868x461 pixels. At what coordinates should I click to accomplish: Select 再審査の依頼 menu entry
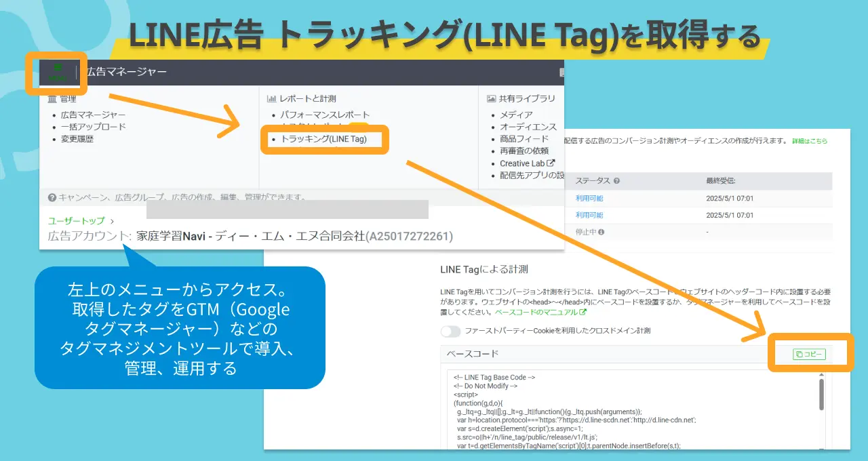(524, 151)
